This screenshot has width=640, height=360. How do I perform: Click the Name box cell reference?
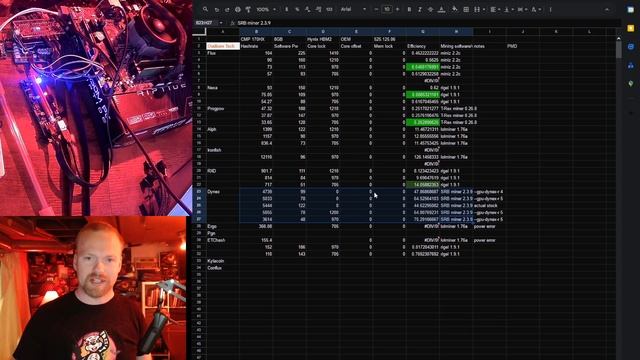tap(205, 23)
